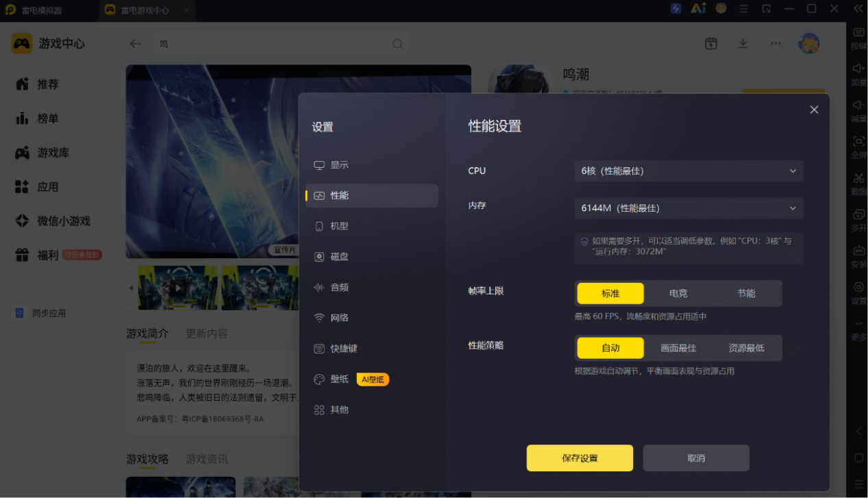Collapse the right sidebar with double-arrow

pyautogui.click(x=858, y=9)
